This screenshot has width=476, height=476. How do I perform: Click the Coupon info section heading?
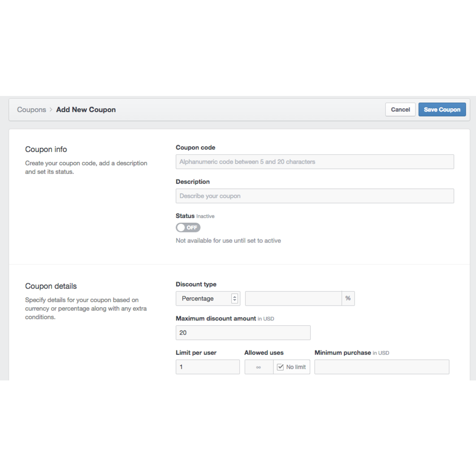(46, 149)
